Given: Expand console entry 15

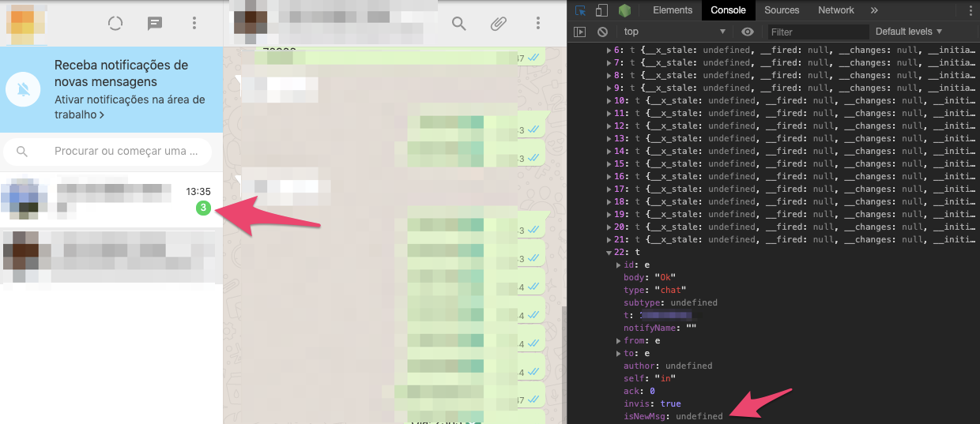Looking at the screenshot, I should [x=609, y=164].
